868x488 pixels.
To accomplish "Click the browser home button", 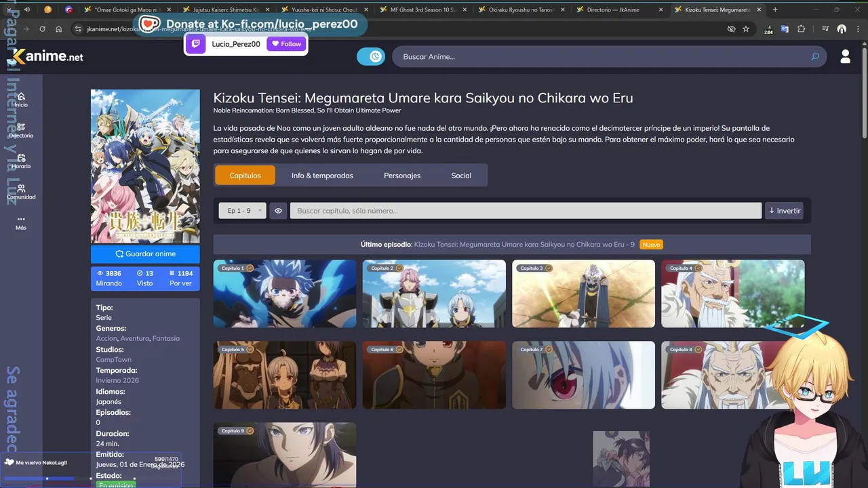I will pyautogui.click(x=59, y=29).
